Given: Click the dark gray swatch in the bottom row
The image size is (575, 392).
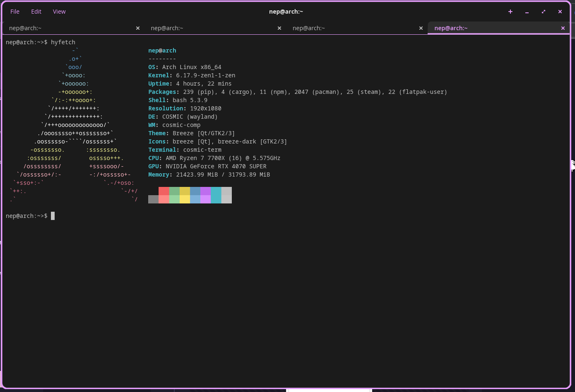Looking at the screenshot, I should (153, 199).
